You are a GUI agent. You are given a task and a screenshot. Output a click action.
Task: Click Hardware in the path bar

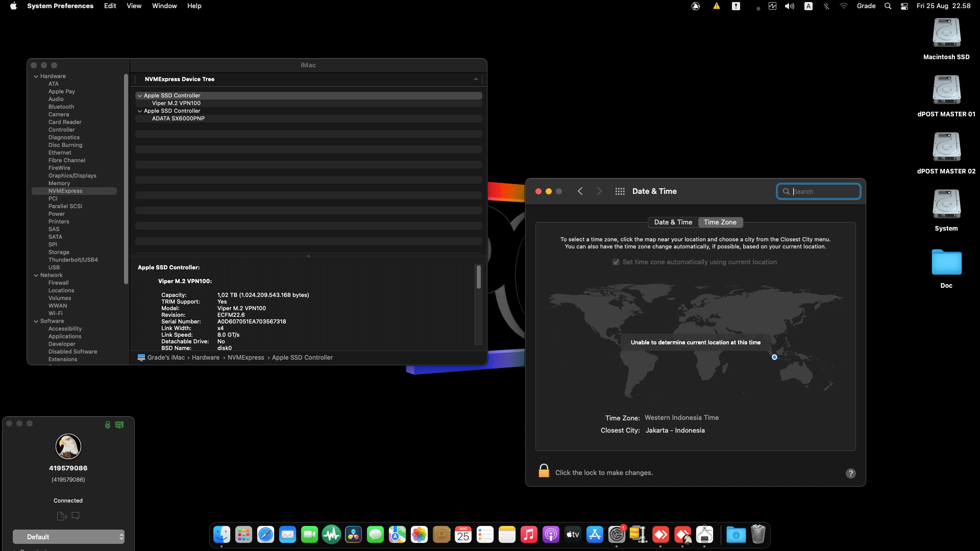(x=206, y=358)
